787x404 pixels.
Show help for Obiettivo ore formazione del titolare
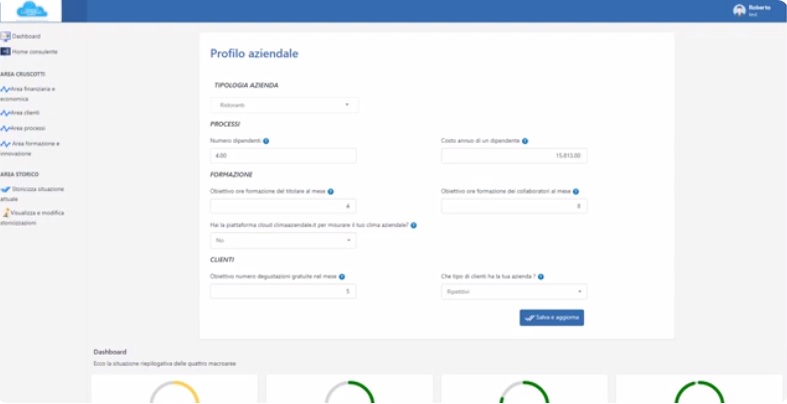click(330, 191)
